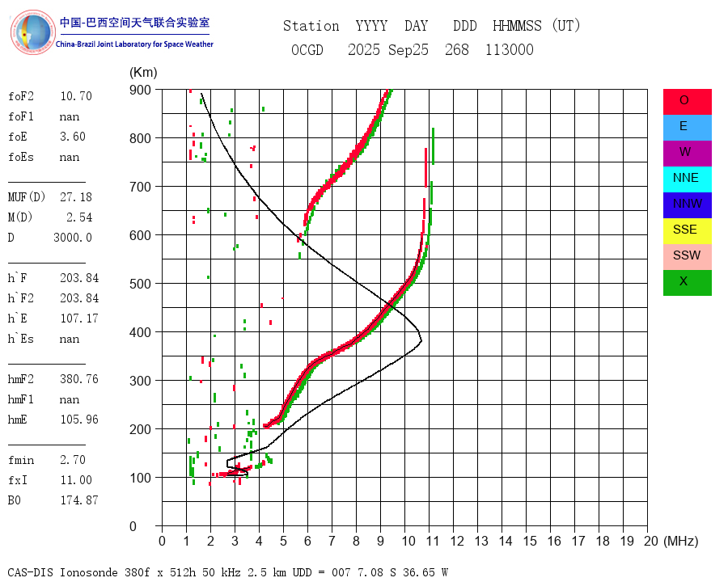Click the foEs nan value
The width and height of the screenshot is (728, 582).
pos(70,158)
